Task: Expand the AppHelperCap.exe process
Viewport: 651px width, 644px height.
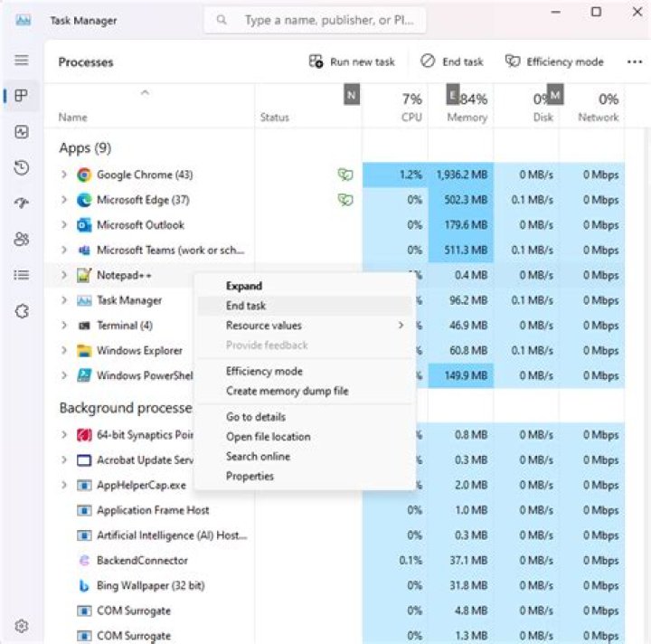Action: click(64, 485)
